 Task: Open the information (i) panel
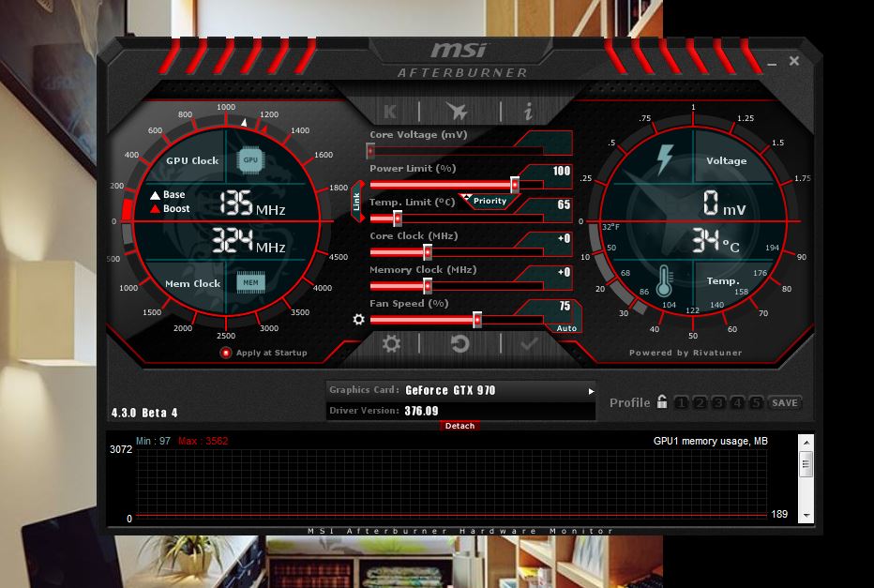(x=528, y=111)
